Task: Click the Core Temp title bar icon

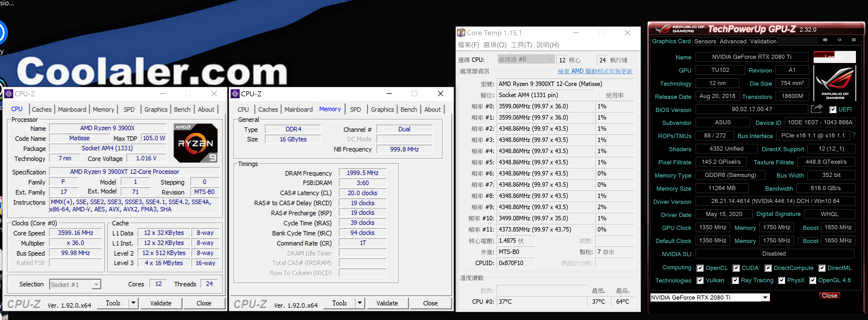Action: [460, 33]
